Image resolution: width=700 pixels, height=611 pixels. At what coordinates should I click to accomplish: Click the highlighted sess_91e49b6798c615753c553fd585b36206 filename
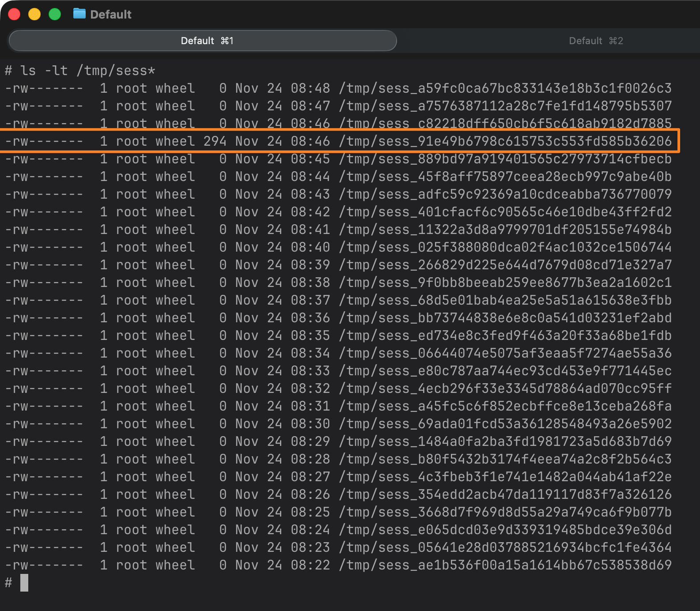pos(505,141)
